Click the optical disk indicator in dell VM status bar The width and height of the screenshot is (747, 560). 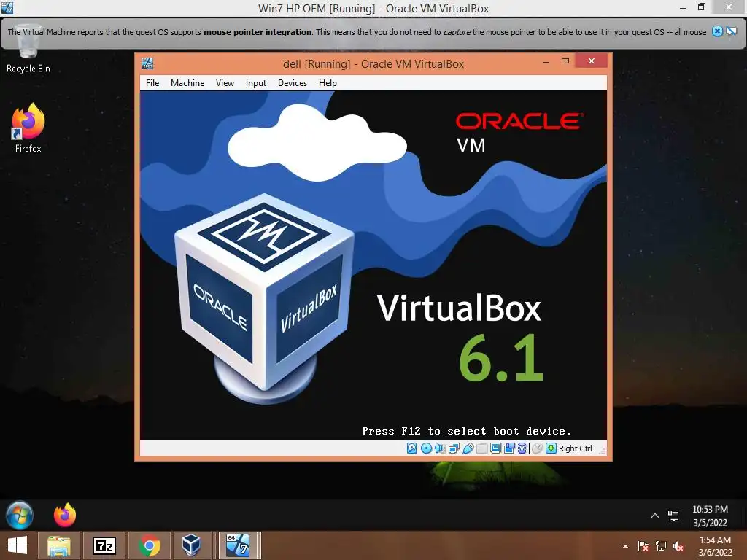pos(426,448)
